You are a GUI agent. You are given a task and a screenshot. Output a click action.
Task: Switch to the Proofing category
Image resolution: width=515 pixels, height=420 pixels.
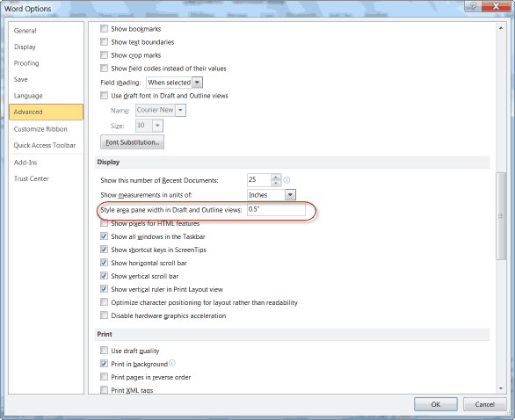[26, 63]
